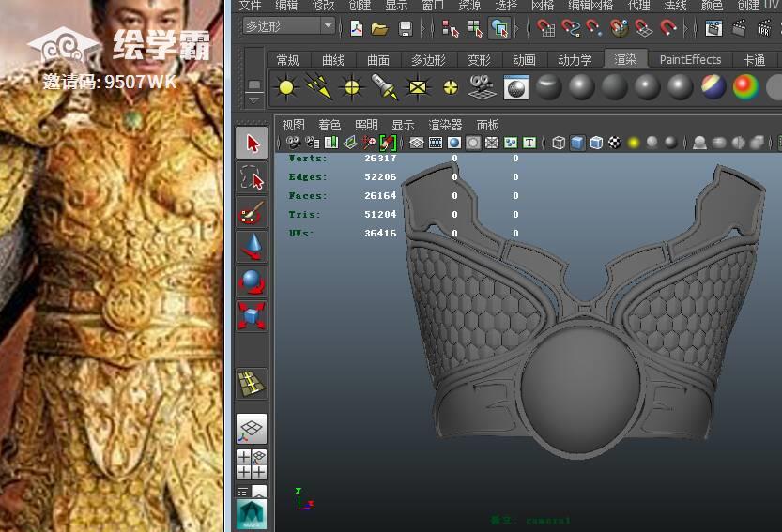Open shelf options arrow below tab toggle
This screenshot has width=782, height=532.
(253, 100)
